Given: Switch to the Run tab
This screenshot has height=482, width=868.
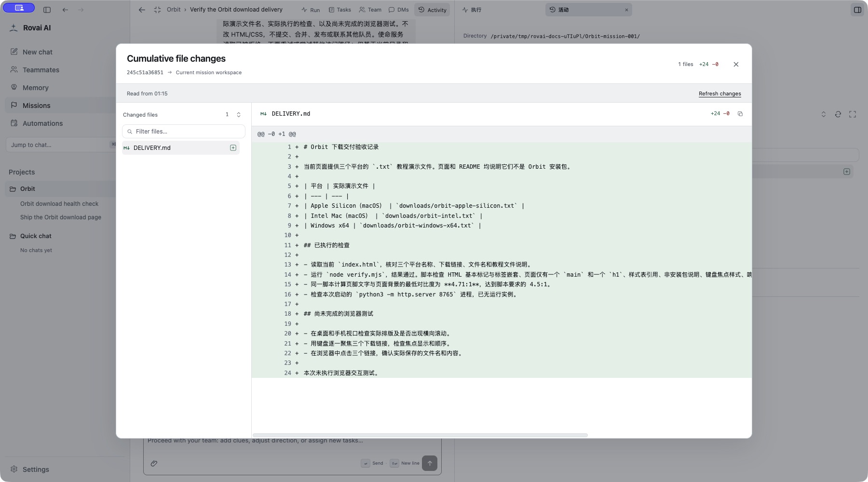Looking at the screenshot, I should (x=311, y=10).
